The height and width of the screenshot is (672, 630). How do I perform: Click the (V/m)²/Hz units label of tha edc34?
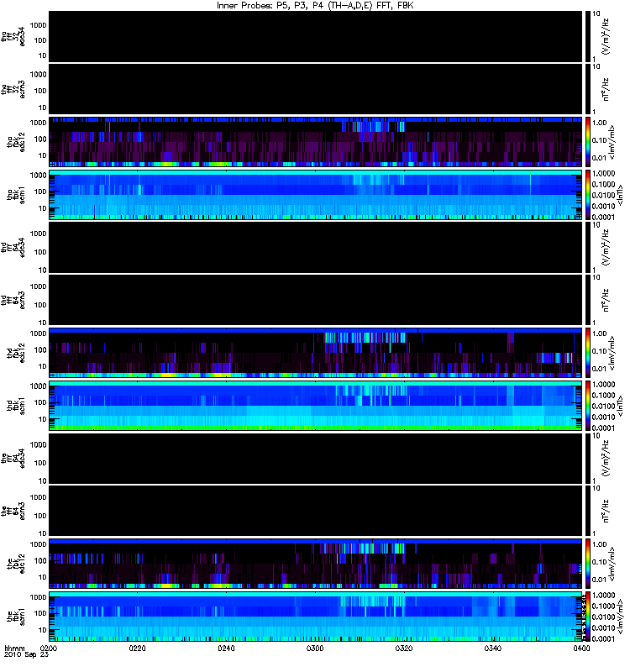[606, 37]
